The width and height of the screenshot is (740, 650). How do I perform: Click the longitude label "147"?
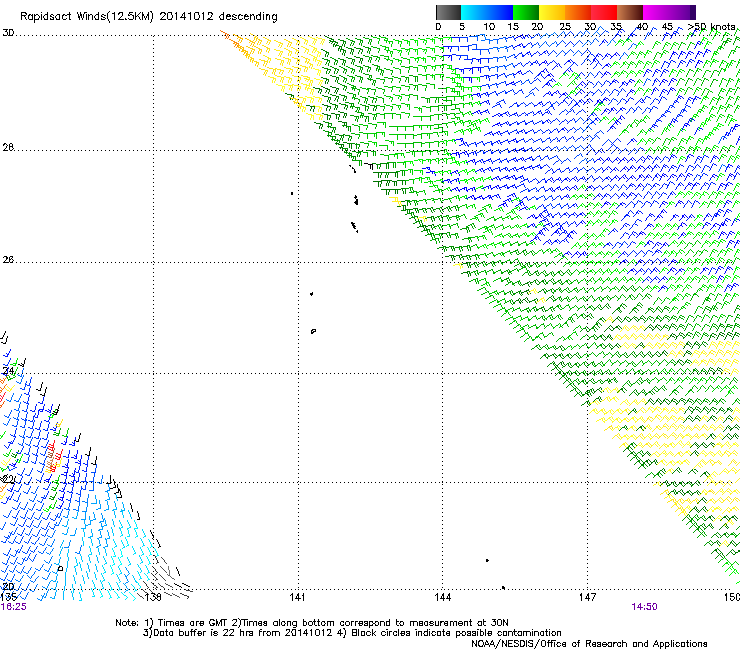tap(588, 597)
